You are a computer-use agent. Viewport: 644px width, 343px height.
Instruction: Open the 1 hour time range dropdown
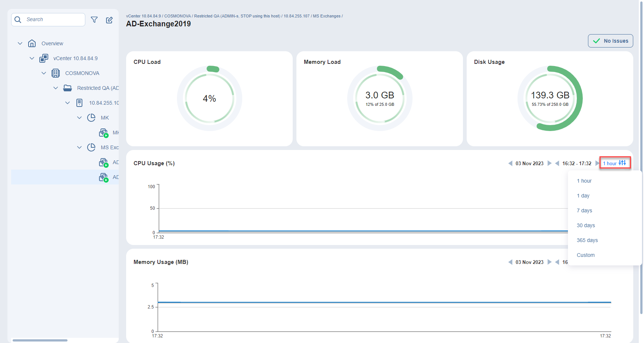[x=614, y=163]
